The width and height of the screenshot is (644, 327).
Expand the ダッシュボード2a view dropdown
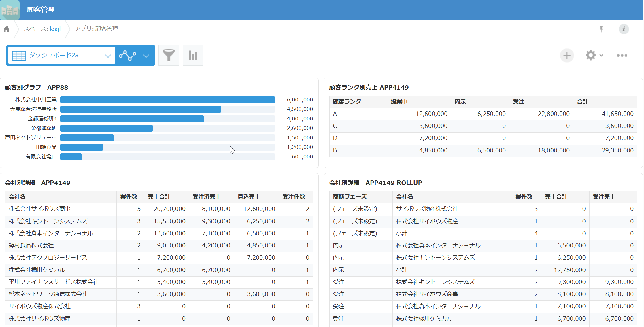click(62, 55)
